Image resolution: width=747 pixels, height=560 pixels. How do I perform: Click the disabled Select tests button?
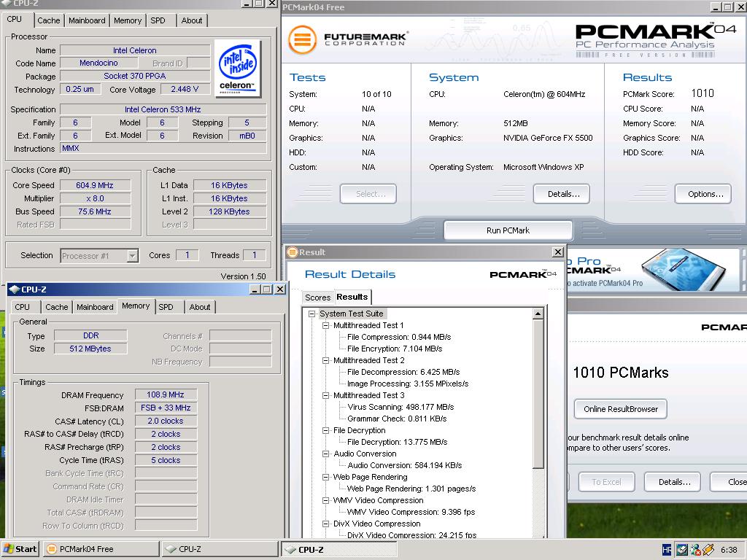(x=368, y=194)
